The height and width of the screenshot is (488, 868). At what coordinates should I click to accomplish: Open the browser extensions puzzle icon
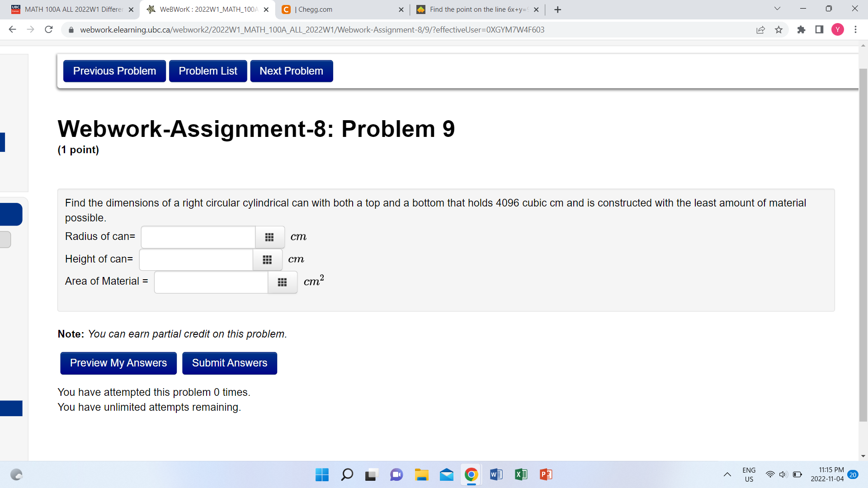click(x=801, y=30)
